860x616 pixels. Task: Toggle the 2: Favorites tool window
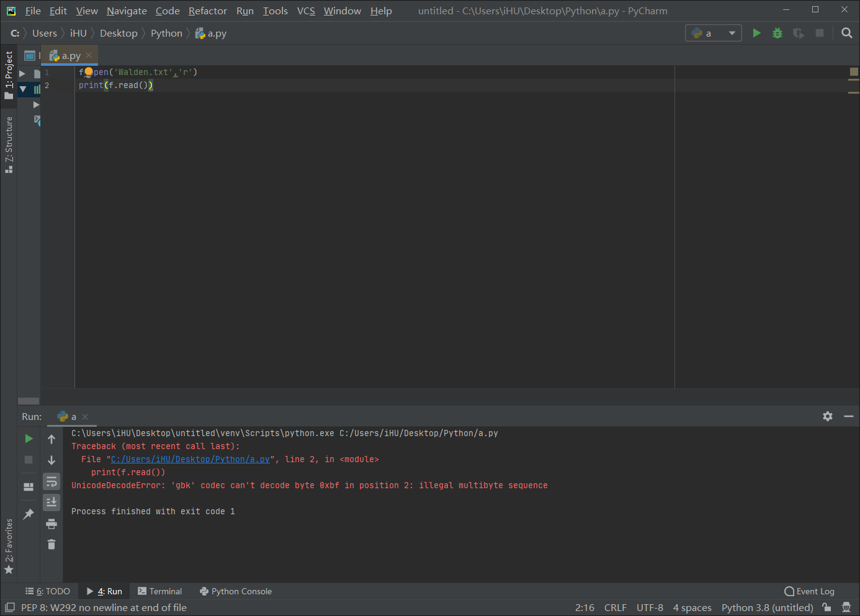pos(9,547)
